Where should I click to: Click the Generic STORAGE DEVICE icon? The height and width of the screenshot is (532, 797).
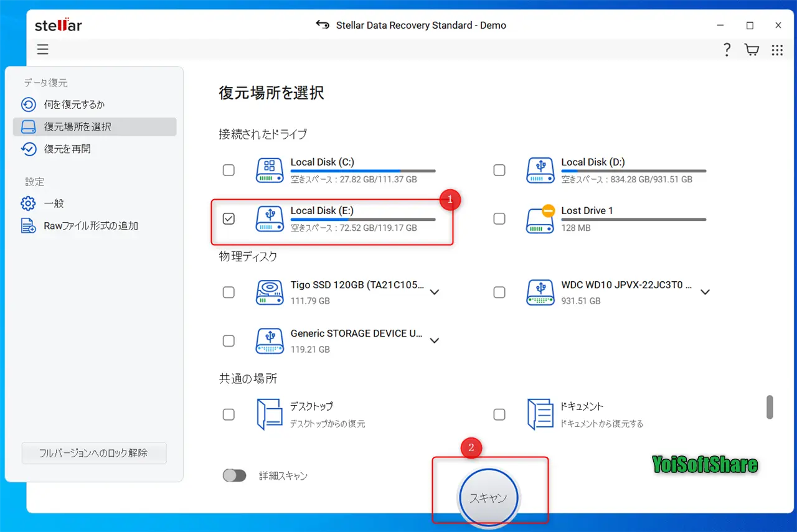[270, 341]
